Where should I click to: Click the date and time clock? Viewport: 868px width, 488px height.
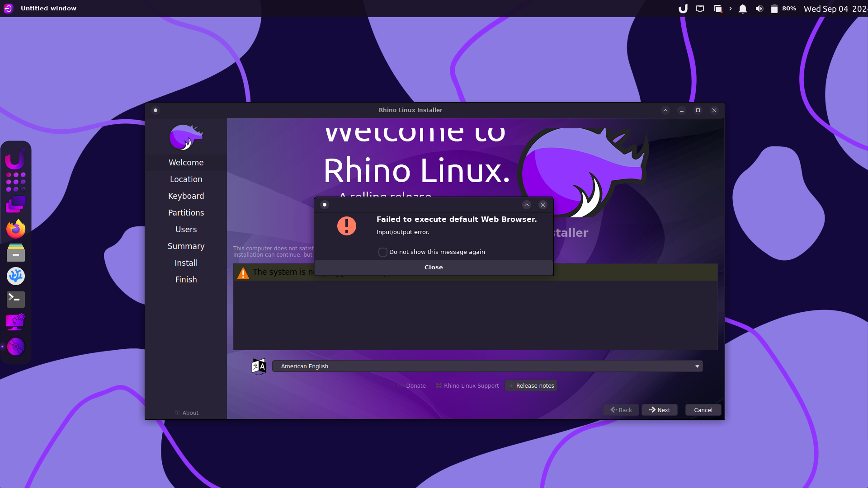tap(835, 9)
